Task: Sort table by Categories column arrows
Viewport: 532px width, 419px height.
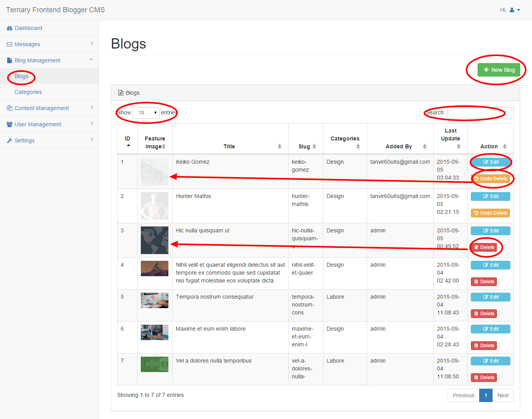Action: pyautogui.click(x=358, y=146)
